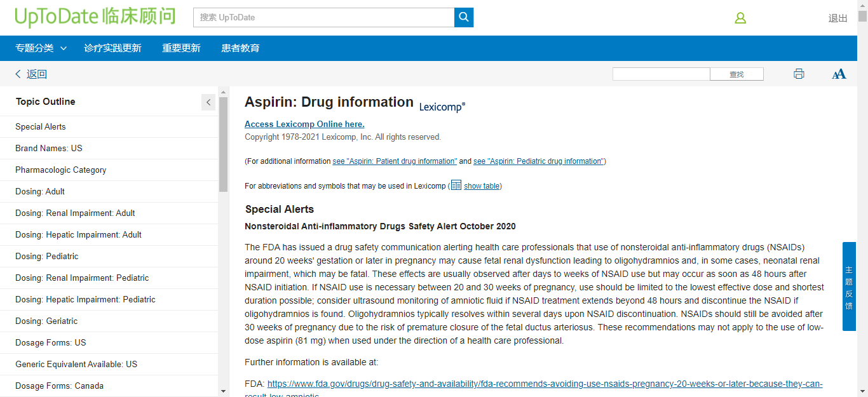The height and width of the screenshot is (397, 868).
Task: Open the user account icon
Action: [x=740, y=18]
